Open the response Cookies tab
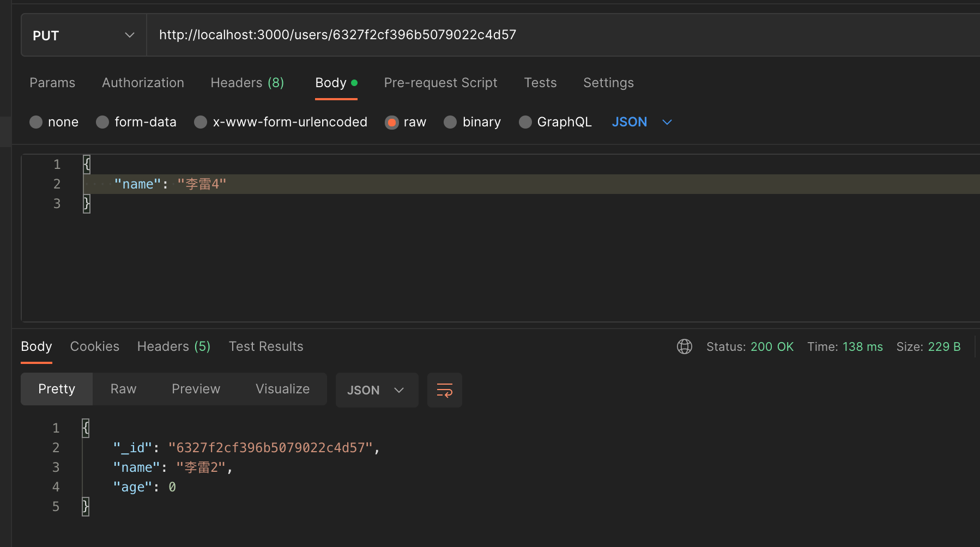Image resolution: width=980 pixels, height=547 pixels. point(95,347)
